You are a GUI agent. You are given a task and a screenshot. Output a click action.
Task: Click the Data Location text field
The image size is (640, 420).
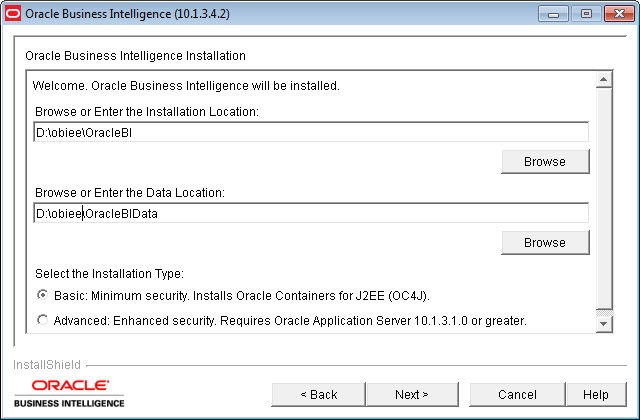pos(311,213)
